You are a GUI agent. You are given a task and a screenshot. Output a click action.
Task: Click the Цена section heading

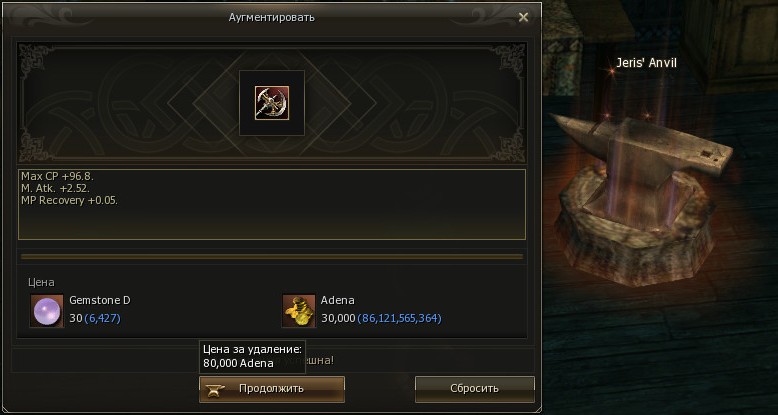[x=41, y=282]
